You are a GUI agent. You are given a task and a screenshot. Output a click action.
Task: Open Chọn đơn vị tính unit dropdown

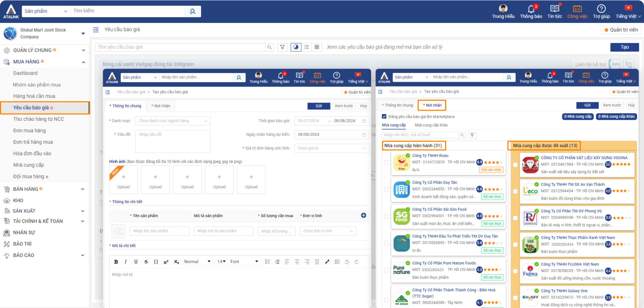328,231
